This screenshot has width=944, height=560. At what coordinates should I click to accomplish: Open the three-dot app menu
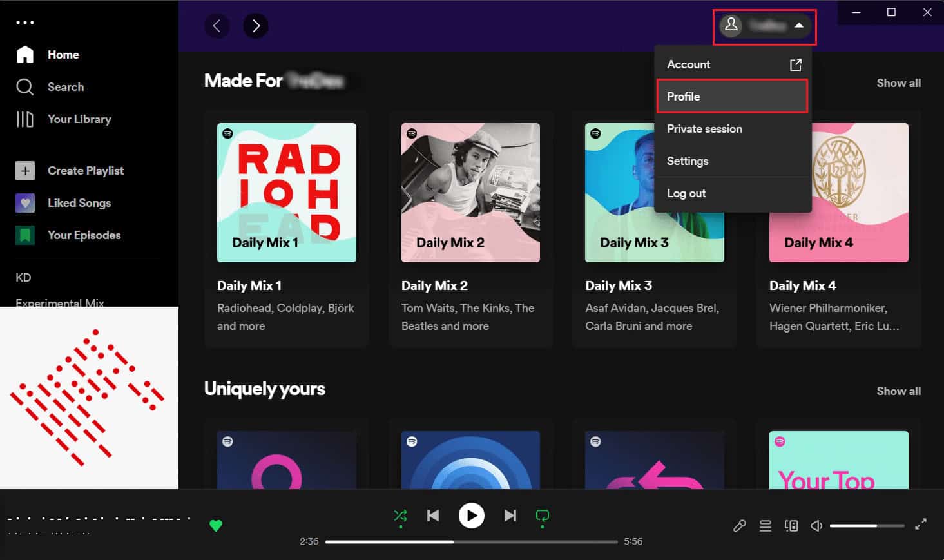pos(24,23)
